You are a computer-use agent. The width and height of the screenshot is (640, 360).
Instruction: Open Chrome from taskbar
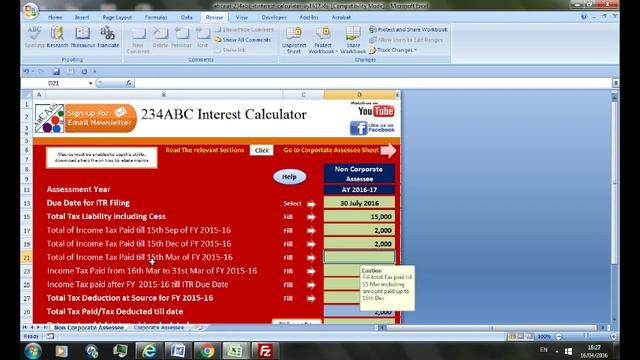pos(207,351)
